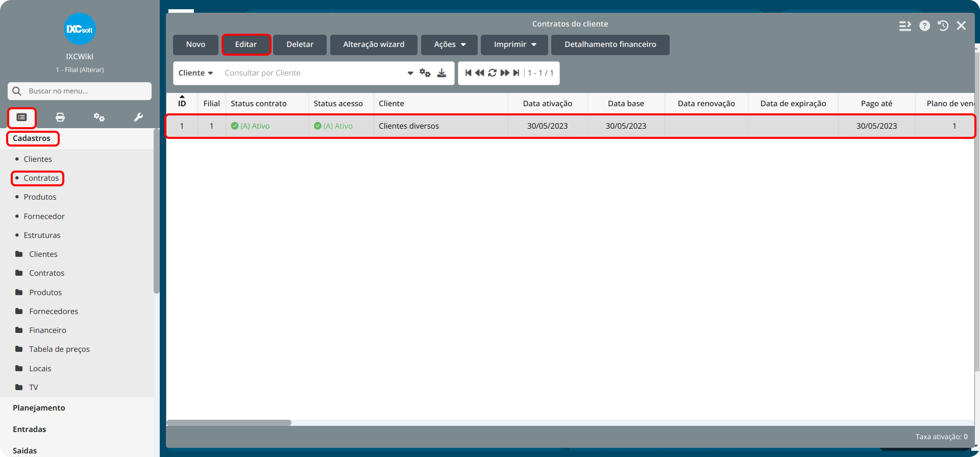Open the Imprimir dropdown menu
This screenshot has height=457, width=980.
[x=514, y=44]
